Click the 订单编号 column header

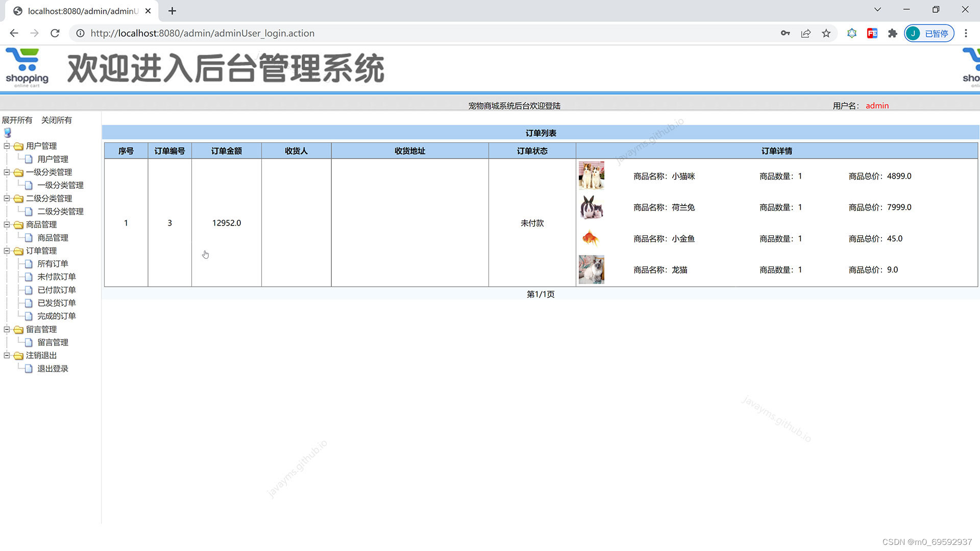pyautogui.click(x=170, y=151)
